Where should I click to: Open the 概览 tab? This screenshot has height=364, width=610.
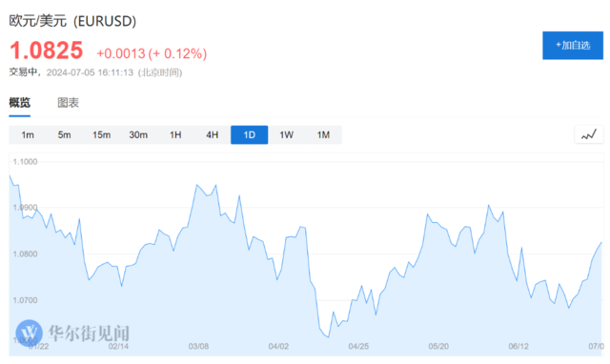[x=19, y=103]
